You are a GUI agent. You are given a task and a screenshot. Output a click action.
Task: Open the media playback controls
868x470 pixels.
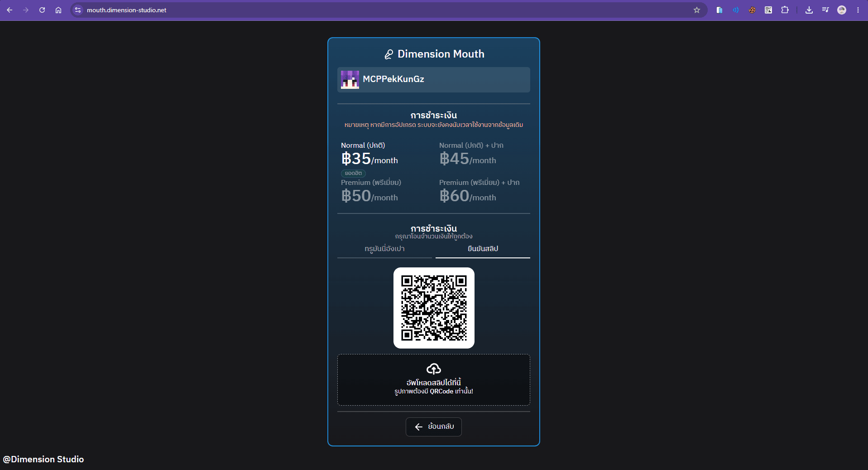pyautogui.click(x=825, y=10)
